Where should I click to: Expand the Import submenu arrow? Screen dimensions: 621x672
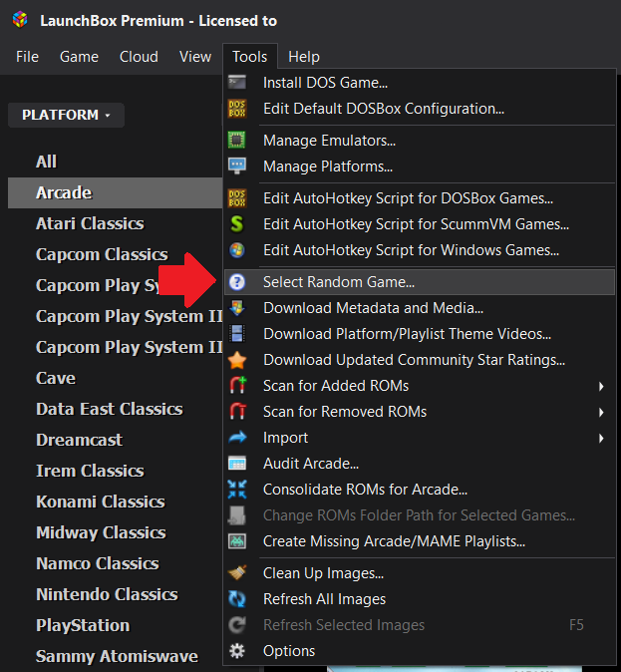click(601, 438)
